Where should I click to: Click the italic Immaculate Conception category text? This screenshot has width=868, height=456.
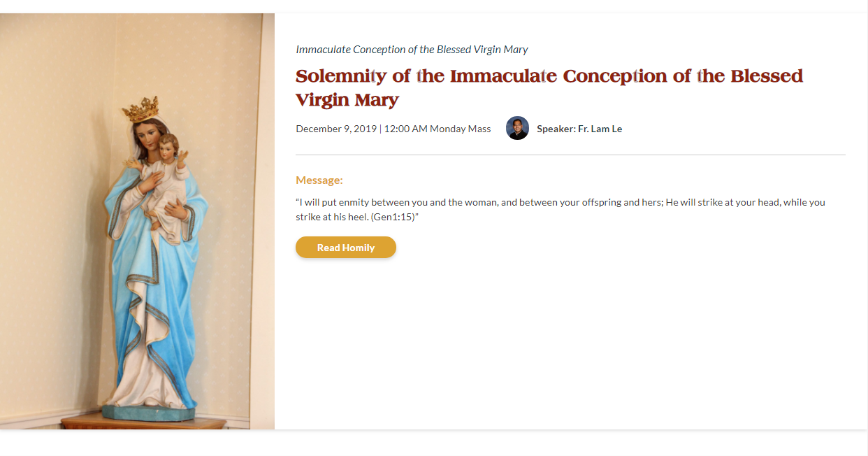pyautogui.click(x=412, y=50)
